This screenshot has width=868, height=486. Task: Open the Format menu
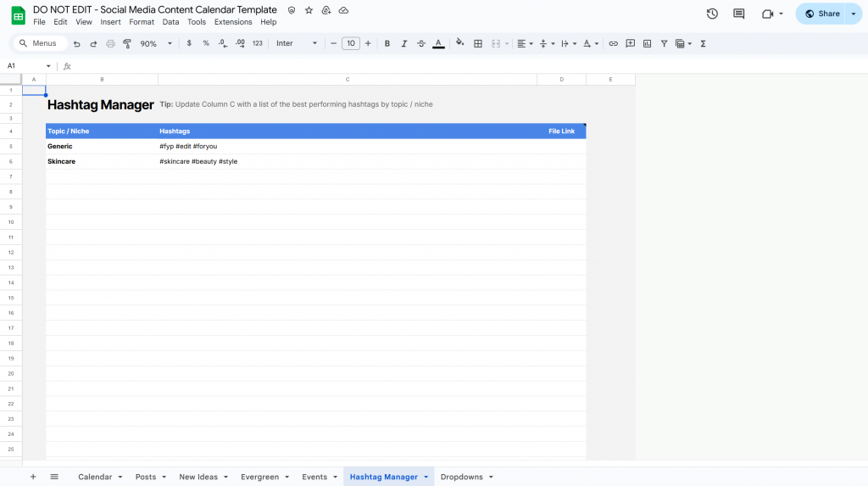pyautogui.click(x=142, y=22)
